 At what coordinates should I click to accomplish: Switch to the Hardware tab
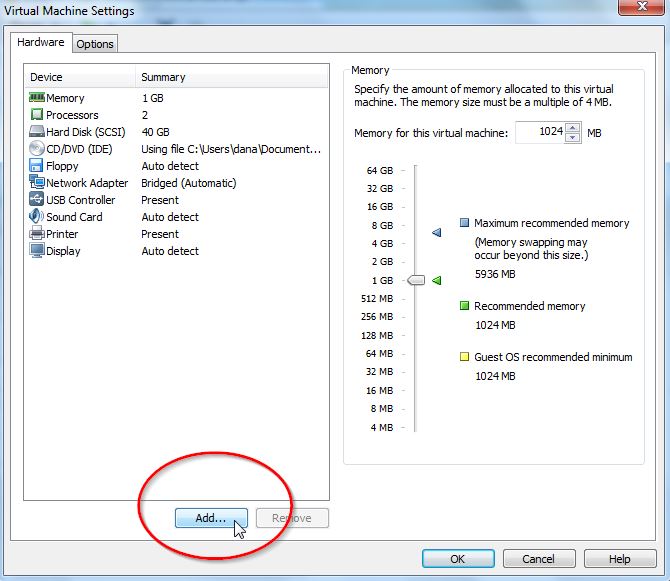click(41, 42)
